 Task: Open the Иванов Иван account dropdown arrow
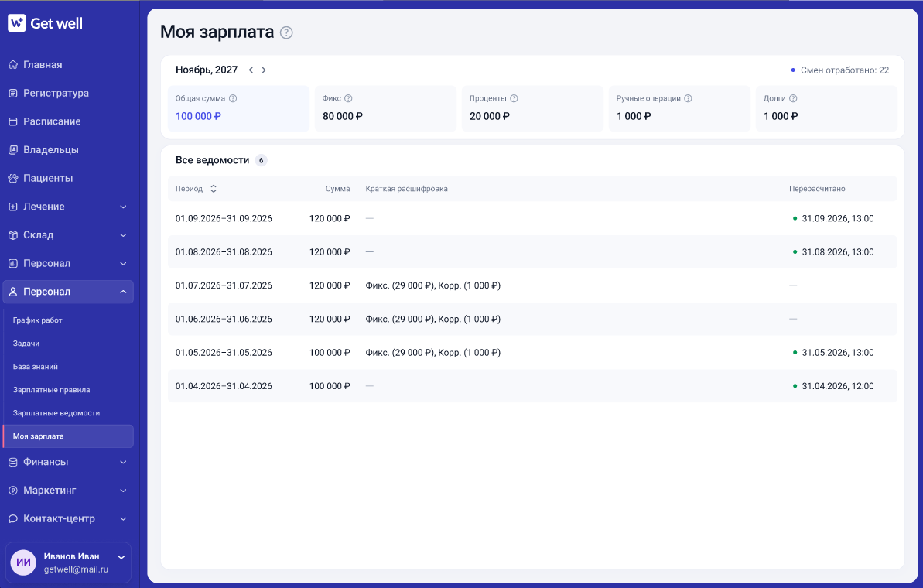point(121,557)
